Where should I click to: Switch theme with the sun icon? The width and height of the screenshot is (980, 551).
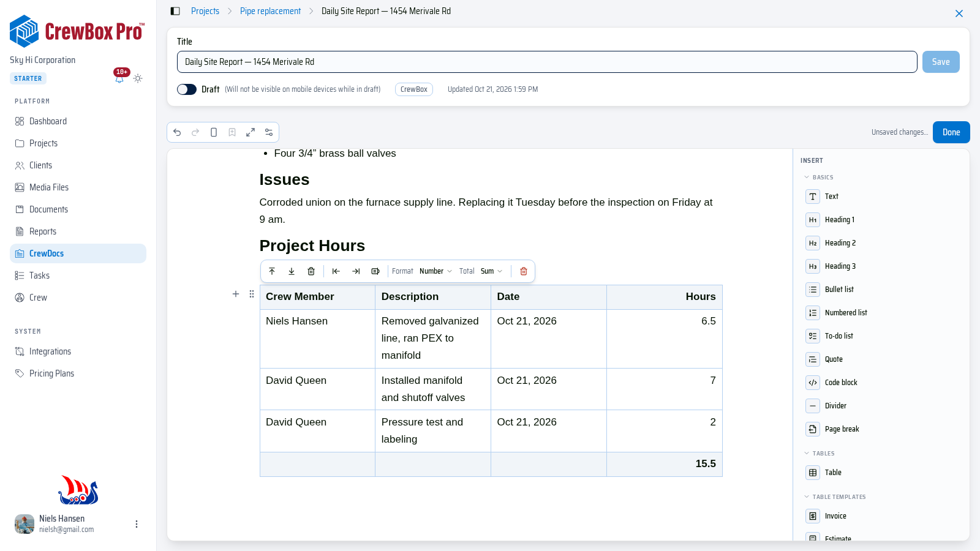tap(138, 78)
